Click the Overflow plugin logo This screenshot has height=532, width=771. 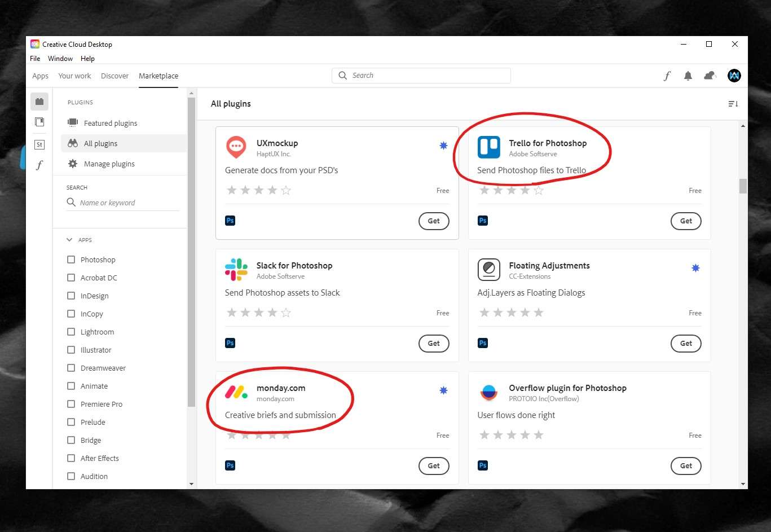click(x=488, y=392)
